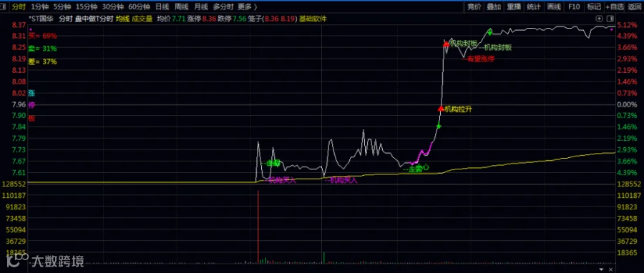This screenshot has width=644, height=273.
Task: Click the panel icon left of 分时 tab
Action: pos(3,6)
